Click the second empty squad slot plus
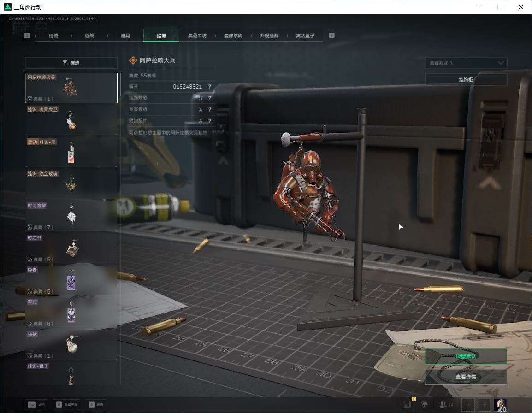The width and height of the screenshot is (532, 413). tap(484, 405)
